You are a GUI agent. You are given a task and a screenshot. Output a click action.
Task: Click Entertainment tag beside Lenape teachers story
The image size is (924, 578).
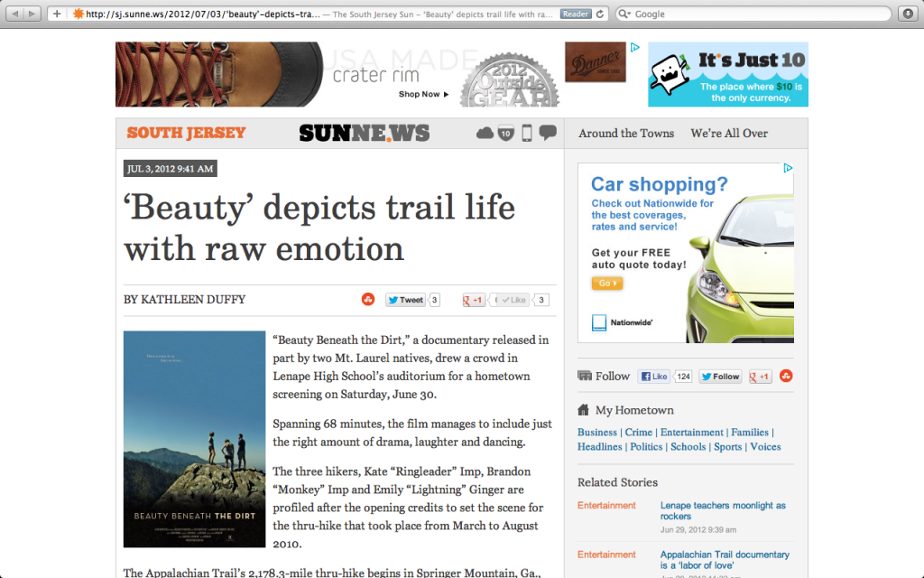[x=606, y=506]
